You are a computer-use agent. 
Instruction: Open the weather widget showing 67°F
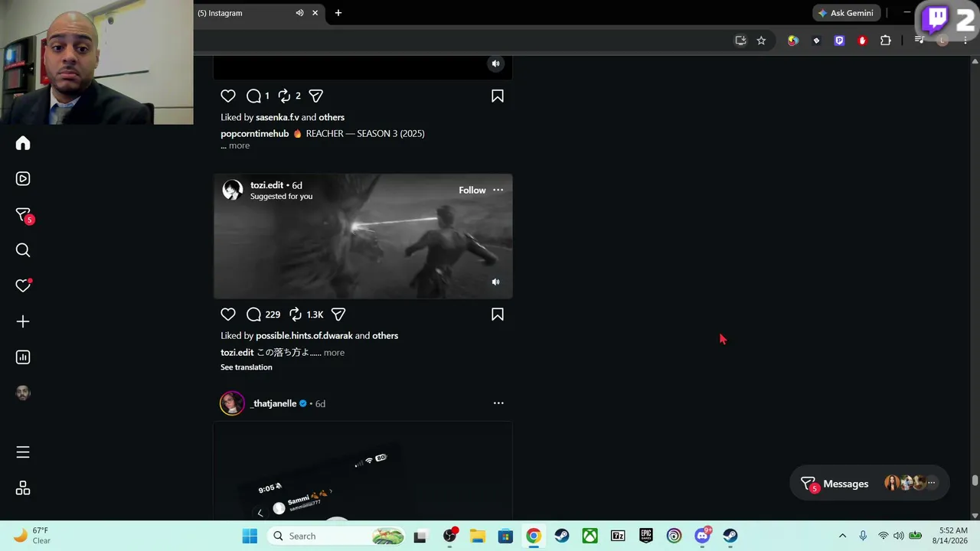pos(32,536)
